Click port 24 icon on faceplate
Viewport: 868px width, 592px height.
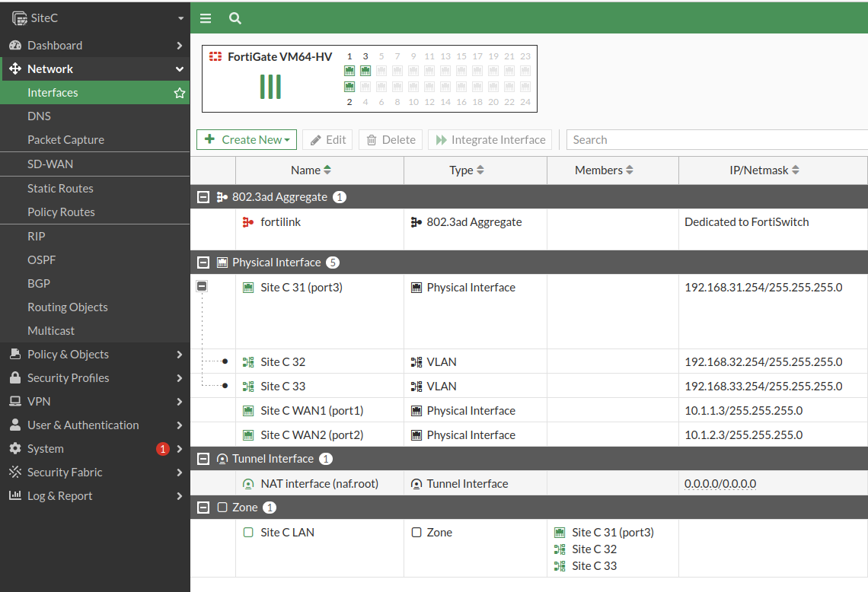click(525, 87)
